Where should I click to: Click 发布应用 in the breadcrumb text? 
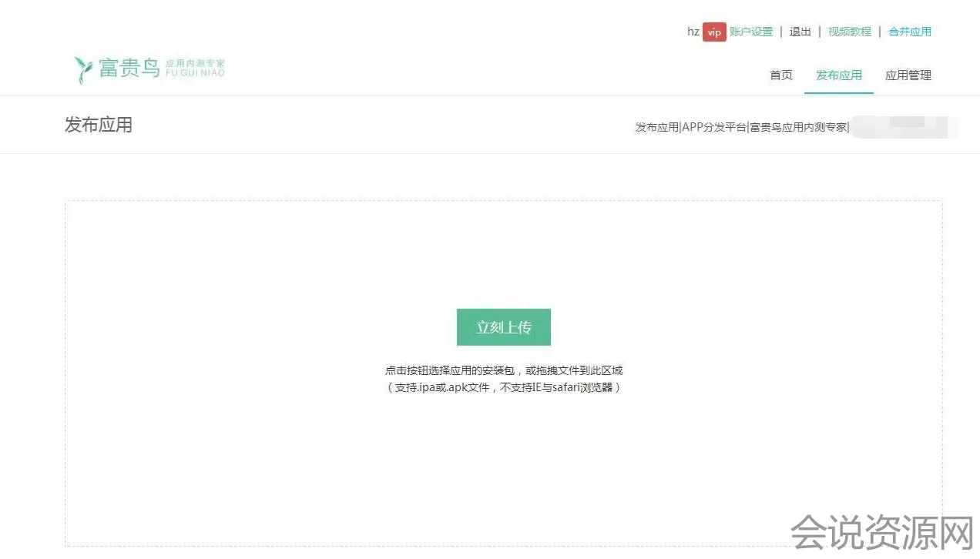[657, 127]
